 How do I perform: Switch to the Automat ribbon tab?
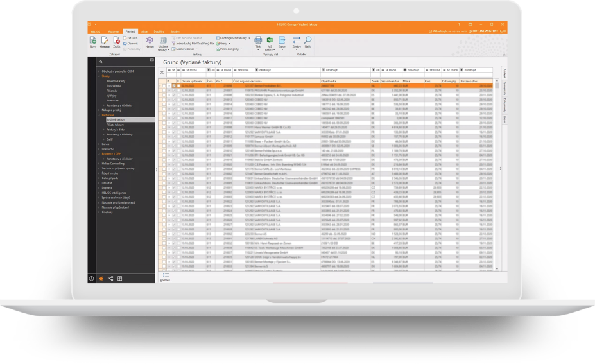click(x=114, y=31)
